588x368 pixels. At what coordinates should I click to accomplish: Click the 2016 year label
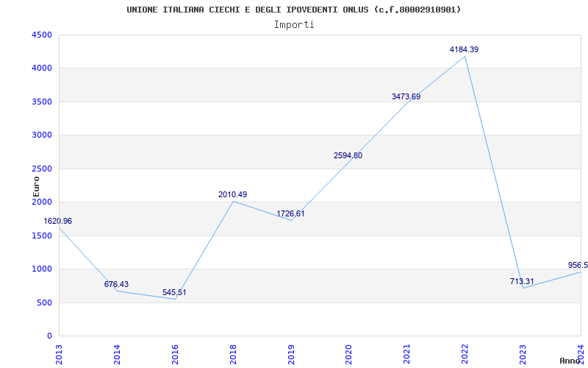[x=175, y=354]
